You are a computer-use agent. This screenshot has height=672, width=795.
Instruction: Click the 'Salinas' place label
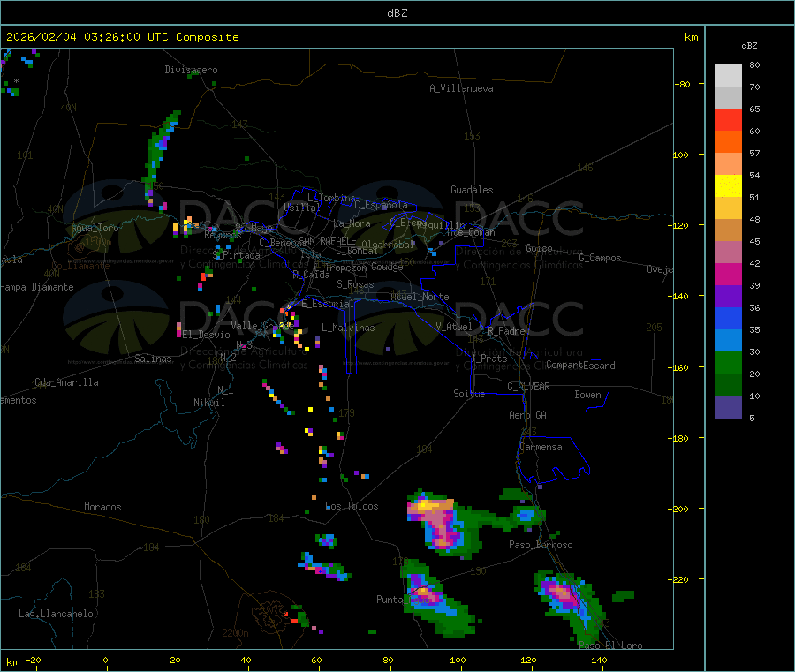click(x=153, y=359)
